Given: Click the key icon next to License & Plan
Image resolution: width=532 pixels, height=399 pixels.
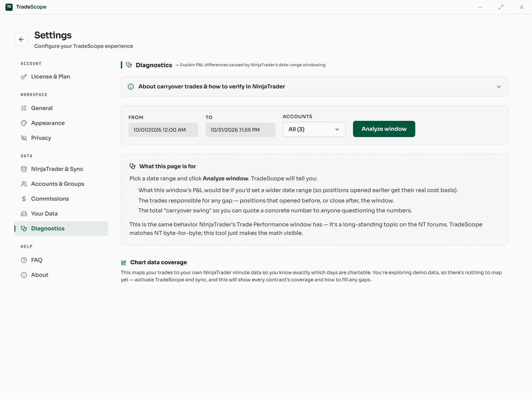Looking at the screenshot, I should coord(24,76).
